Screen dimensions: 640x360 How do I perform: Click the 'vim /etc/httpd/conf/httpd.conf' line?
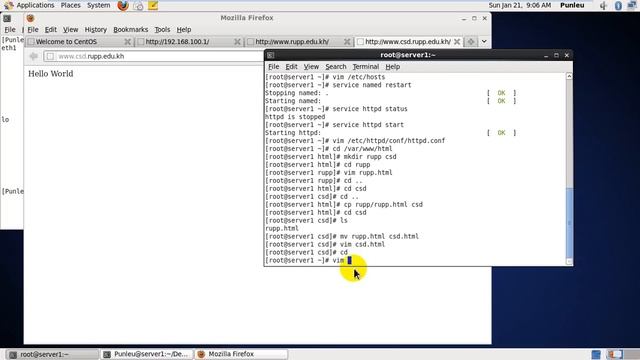(355, 141)
